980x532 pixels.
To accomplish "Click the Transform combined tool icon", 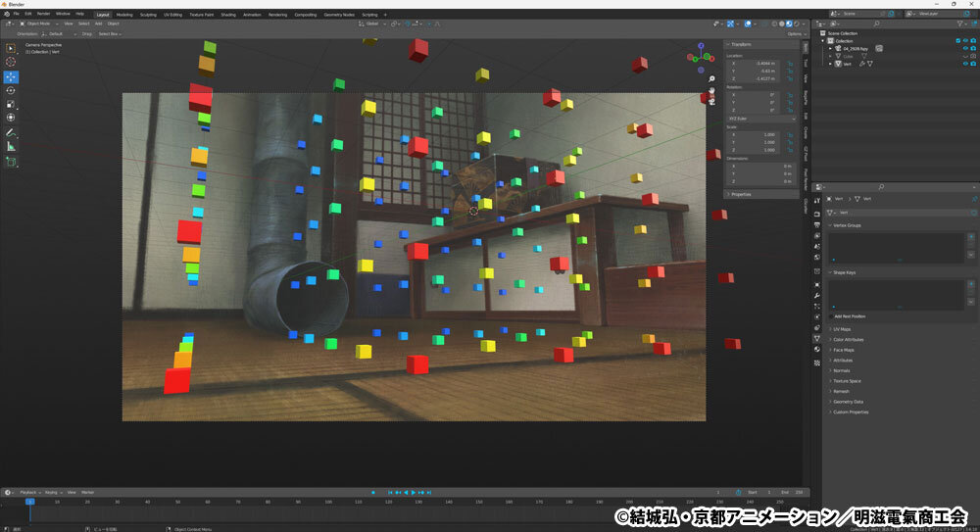I will [x=11, y=118].
